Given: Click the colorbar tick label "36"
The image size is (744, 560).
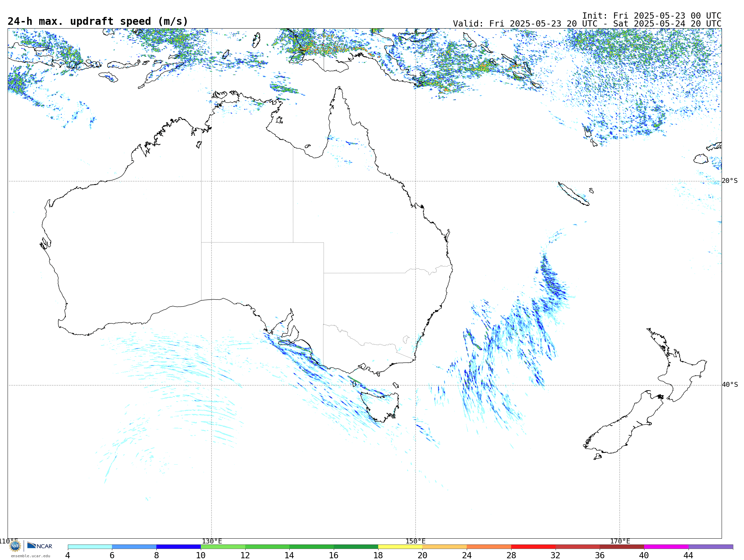Looking at the screenshot, I should click(x=600, y=556).
